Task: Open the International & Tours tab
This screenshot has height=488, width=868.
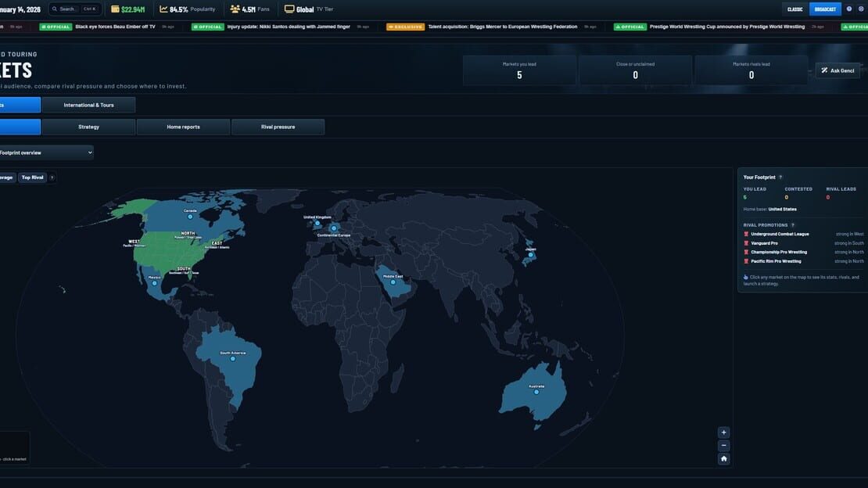Action: [88, 105]
